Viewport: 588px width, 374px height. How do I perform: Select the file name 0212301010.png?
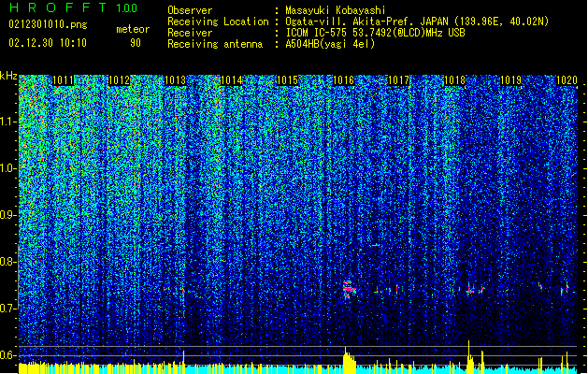point(48,24)
